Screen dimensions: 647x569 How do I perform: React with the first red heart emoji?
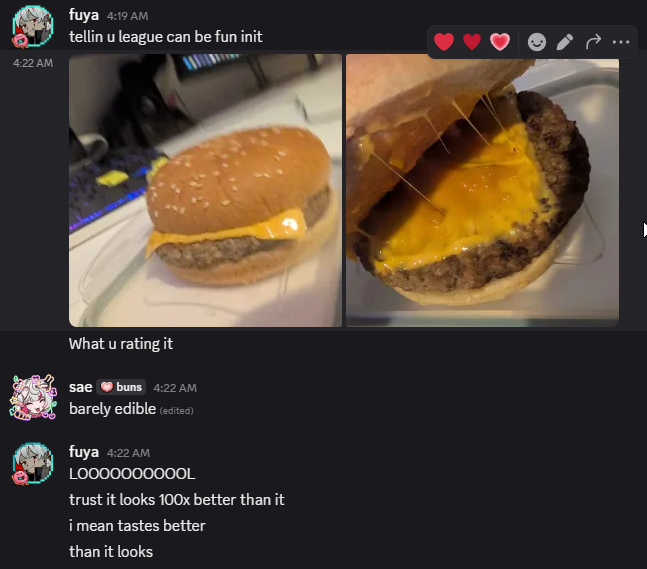tap(444, 42)
